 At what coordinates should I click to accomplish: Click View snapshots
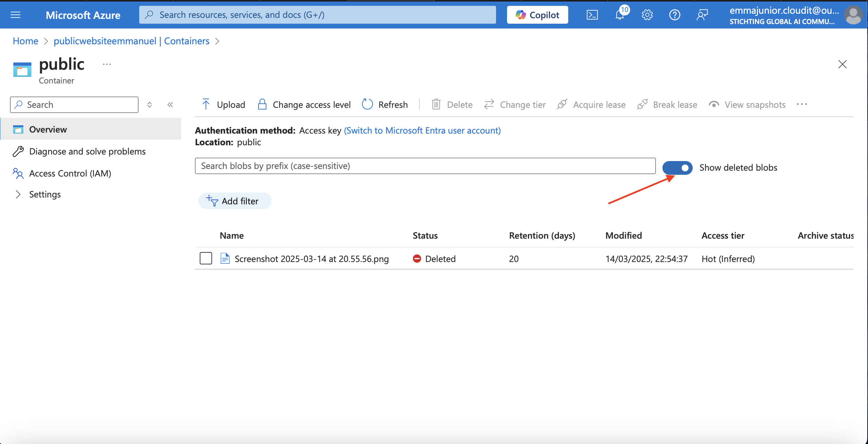pyautogui.click(x=747, y=104)
